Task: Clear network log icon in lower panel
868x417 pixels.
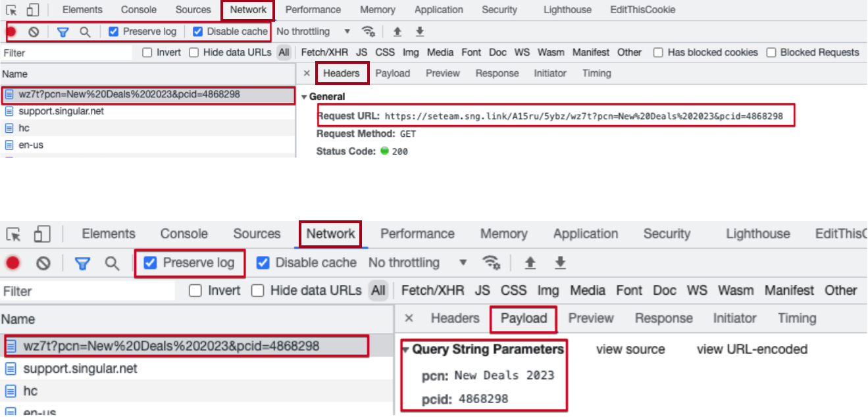Action: click(43, 263)
